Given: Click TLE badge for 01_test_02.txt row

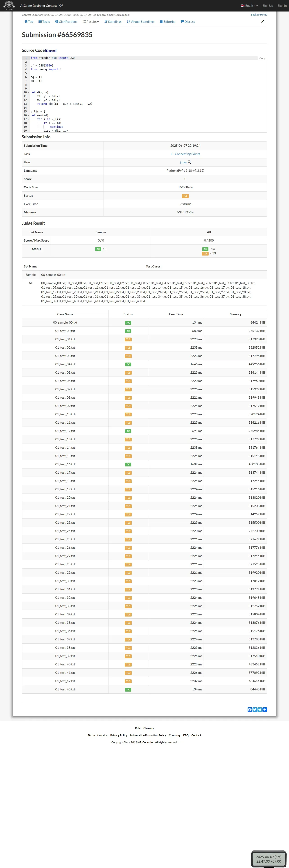Looking at the screenshot, I should (x=128, y=348).
